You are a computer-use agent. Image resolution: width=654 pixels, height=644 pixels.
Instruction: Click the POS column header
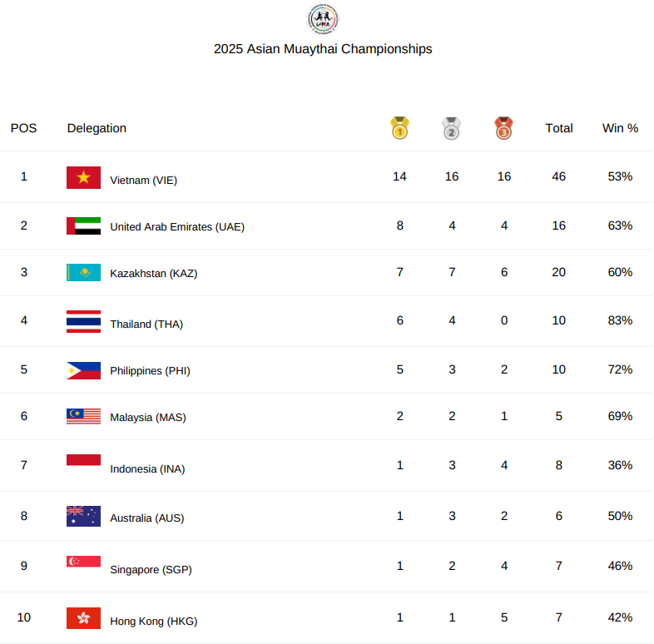pos(24,128)
